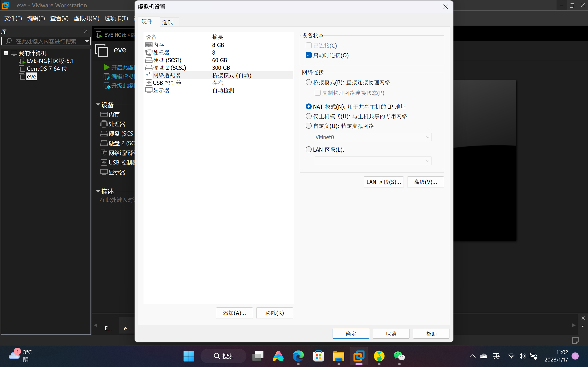Collapse the Devices (设备) section triangle
The height and width of the screenshot is (367, 588).
tap(98, 105)
